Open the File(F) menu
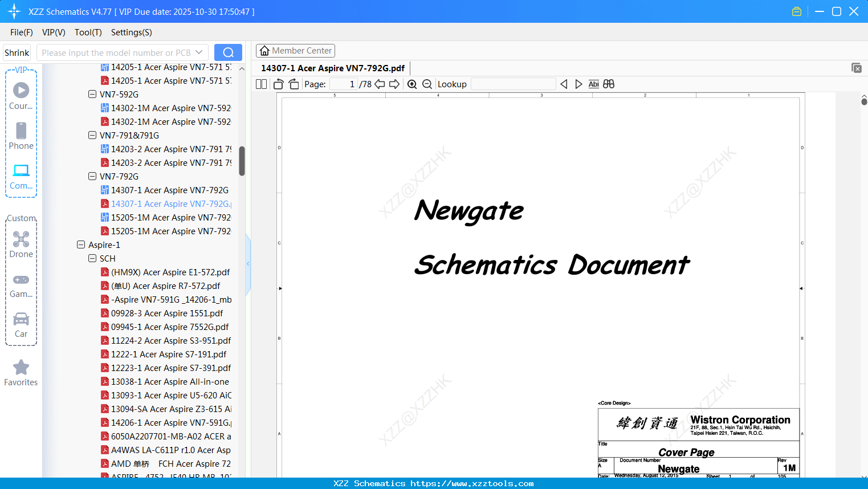 tap(22, 32)
